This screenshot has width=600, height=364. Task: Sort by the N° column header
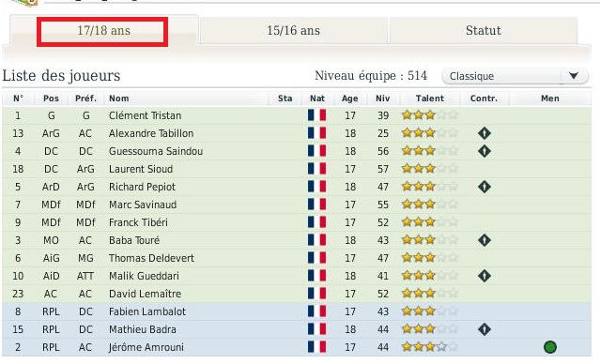18,99
